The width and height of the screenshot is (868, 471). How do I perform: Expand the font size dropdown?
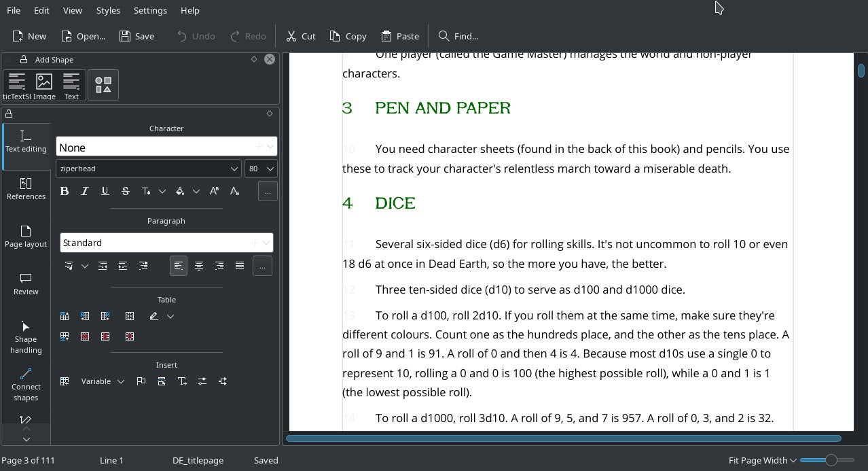coord(270,169)
